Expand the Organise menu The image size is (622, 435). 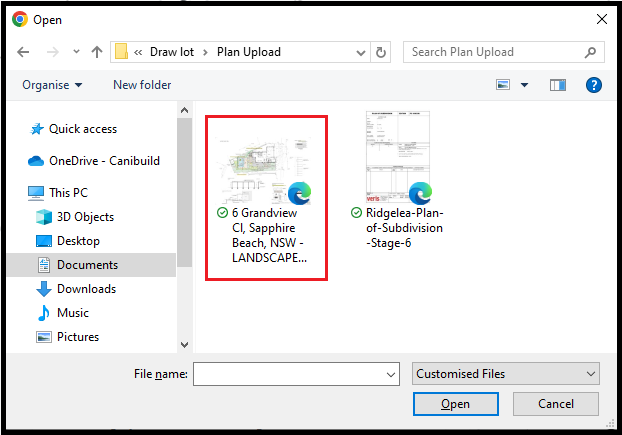click(x=53, y=85)
